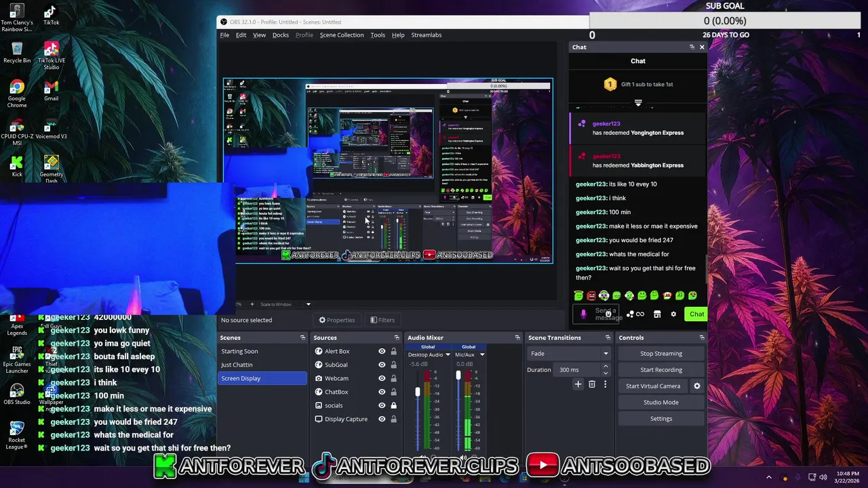Image resolution: width=868 pixels, height=488 pixels.
Task: Adjust the Desktop Audio volume slider
Action: pyautogui.click(x=418, y=392)
